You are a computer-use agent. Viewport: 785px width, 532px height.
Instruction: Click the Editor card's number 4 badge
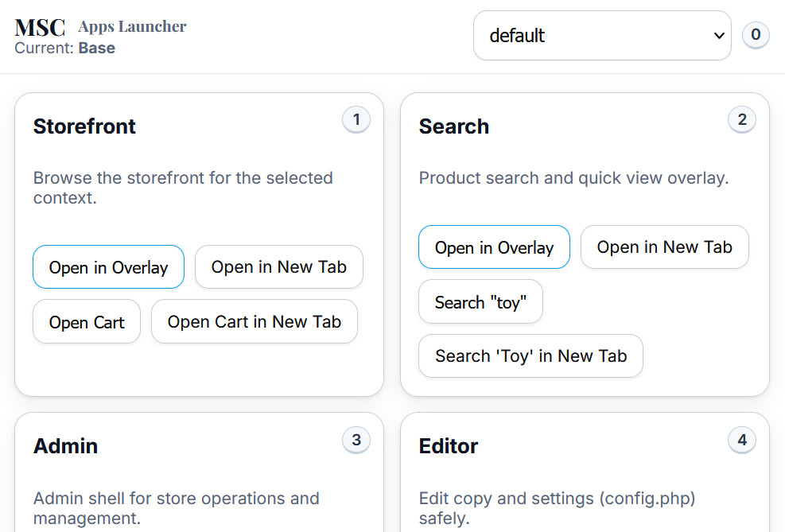(x=741, y=440)
